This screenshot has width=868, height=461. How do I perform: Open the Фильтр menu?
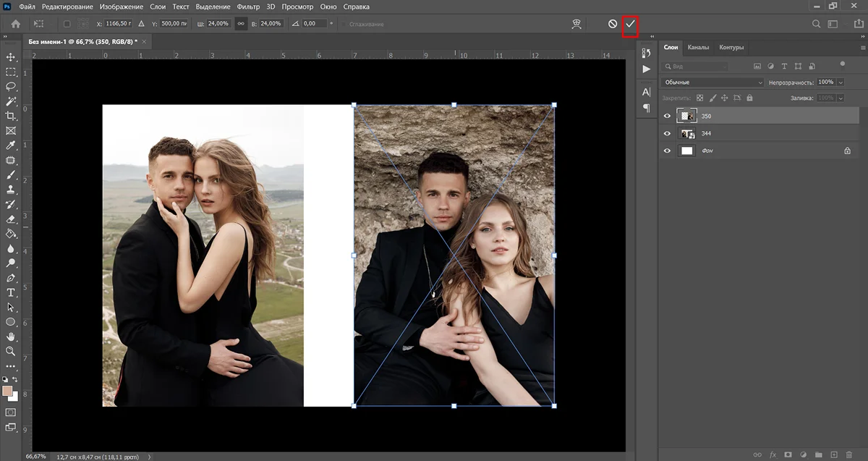click(x=247, y=7)
